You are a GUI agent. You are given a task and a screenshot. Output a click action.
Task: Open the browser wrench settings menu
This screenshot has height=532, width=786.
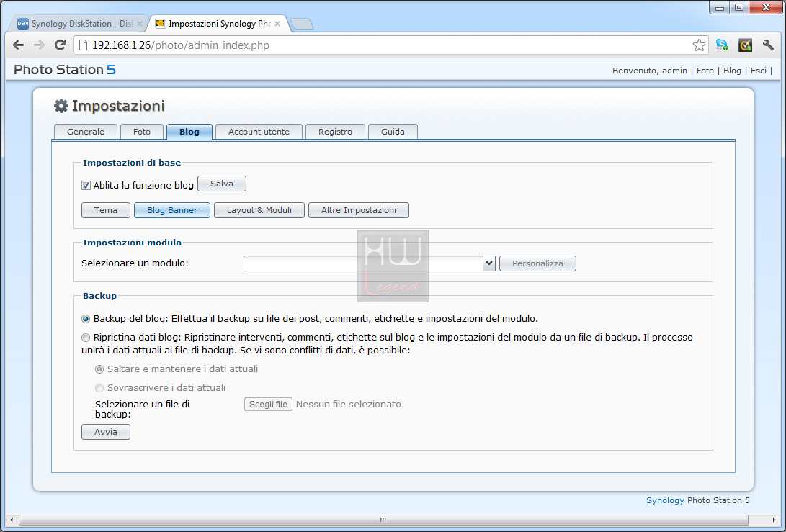coord(768,45)
